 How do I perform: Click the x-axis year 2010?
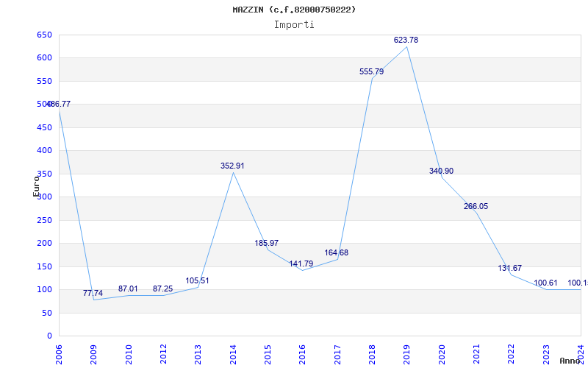(x=129, y=354)
